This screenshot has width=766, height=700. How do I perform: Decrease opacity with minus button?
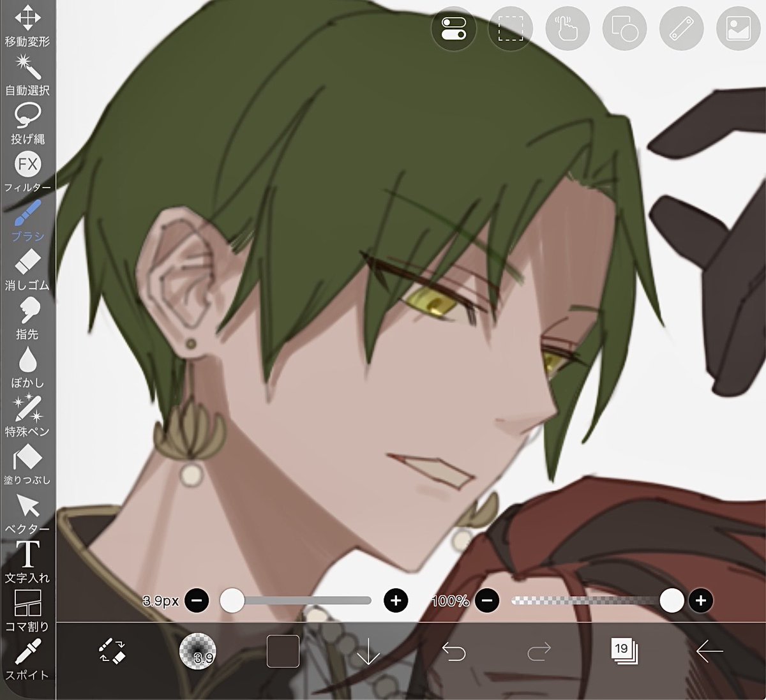pos(486,600)
